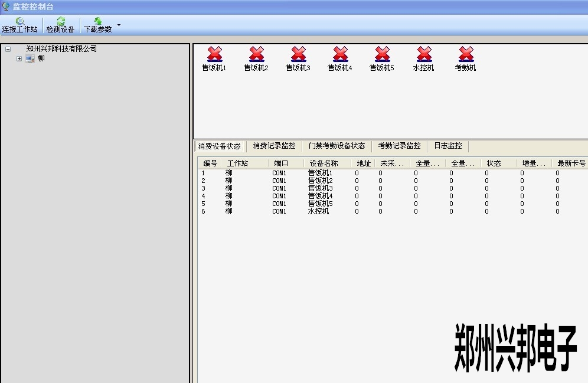Click the 增量... column header
This screenshot has width=588, height=383.
534,163
